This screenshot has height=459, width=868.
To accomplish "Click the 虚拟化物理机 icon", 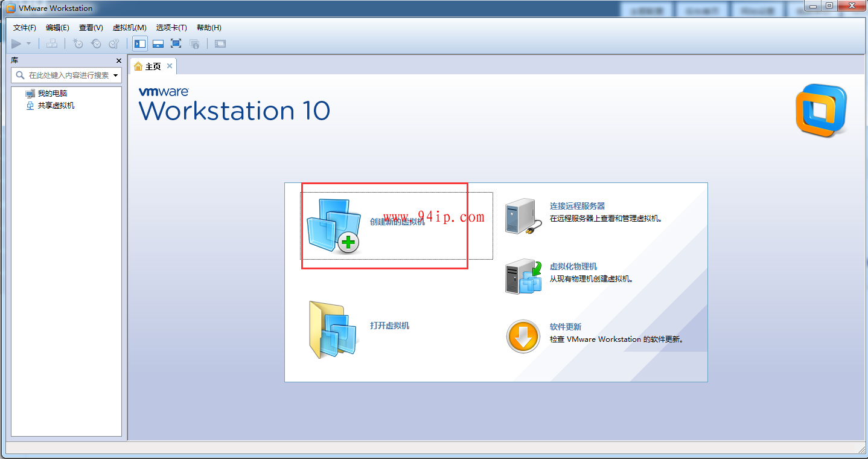I will (523, 277).
